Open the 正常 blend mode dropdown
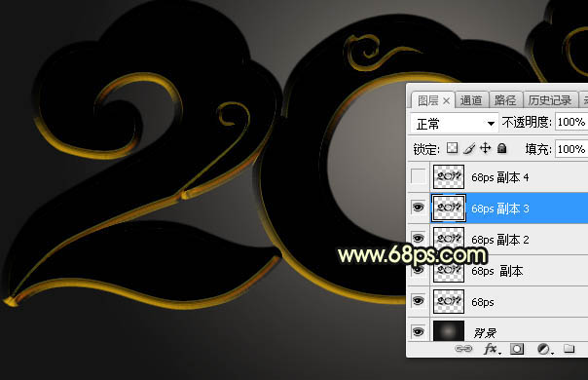 (455, 123)
